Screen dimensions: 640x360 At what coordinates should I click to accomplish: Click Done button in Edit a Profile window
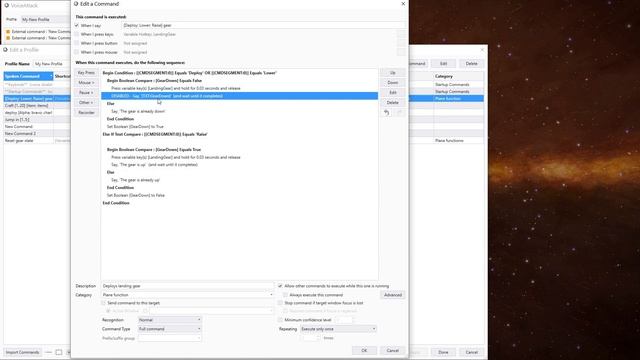[443, 352]
